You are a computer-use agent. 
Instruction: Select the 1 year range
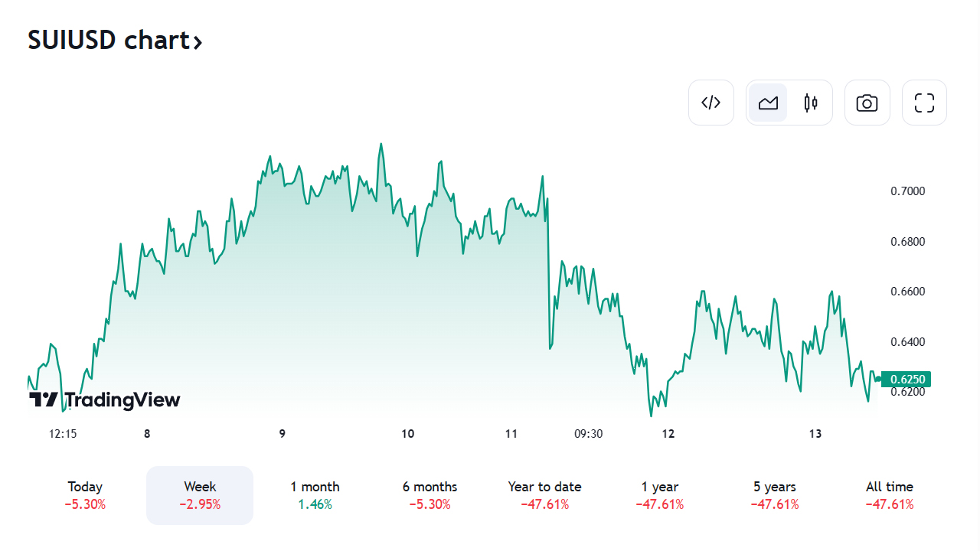[x=659, y=495]
